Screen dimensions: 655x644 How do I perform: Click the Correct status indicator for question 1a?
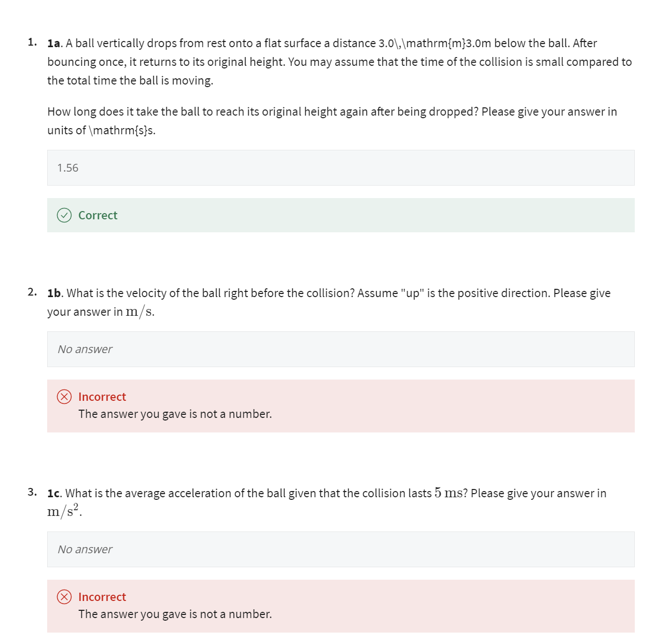(x=97, y=215)
